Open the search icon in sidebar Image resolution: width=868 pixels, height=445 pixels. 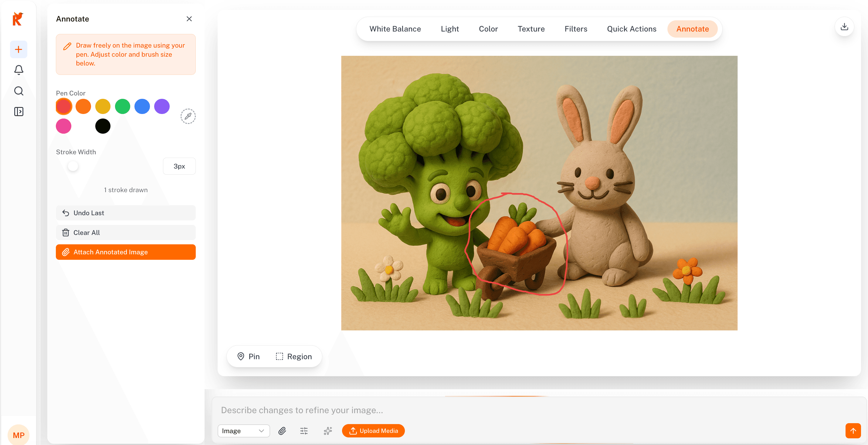coord(19,91)
